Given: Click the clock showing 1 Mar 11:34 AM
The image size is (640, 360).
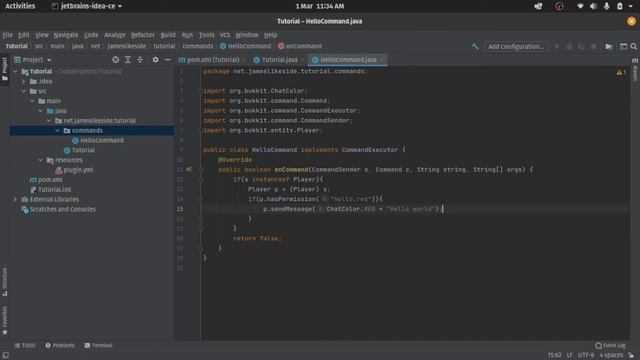Looking at the screenshot, I should point(320,6).
